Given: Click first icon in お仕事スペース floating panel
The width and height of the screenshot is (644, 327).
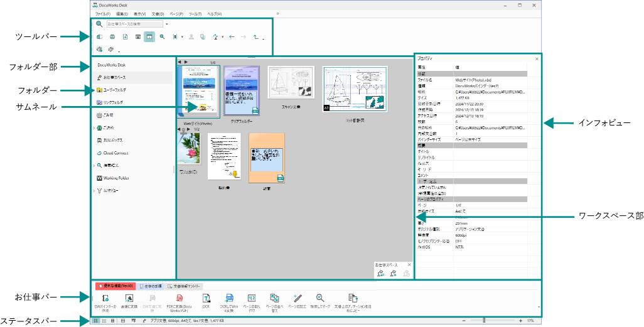Looking at the screenshot, I should coord(380,274).
